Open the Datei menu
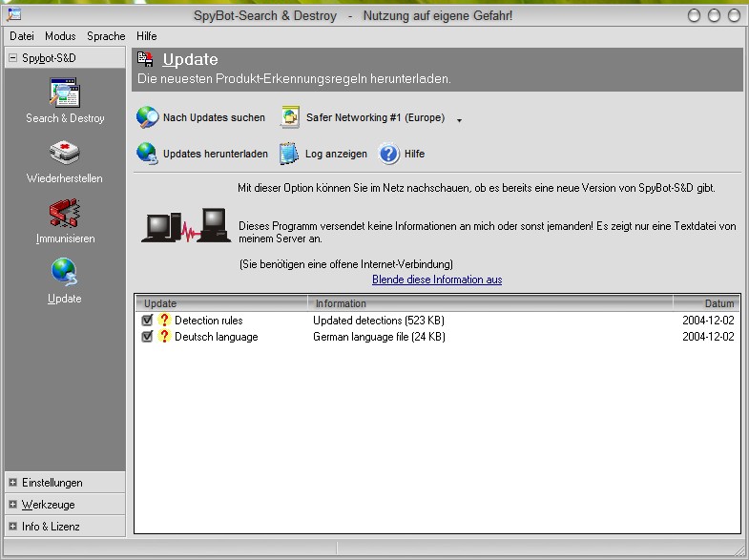 [21, 36]
